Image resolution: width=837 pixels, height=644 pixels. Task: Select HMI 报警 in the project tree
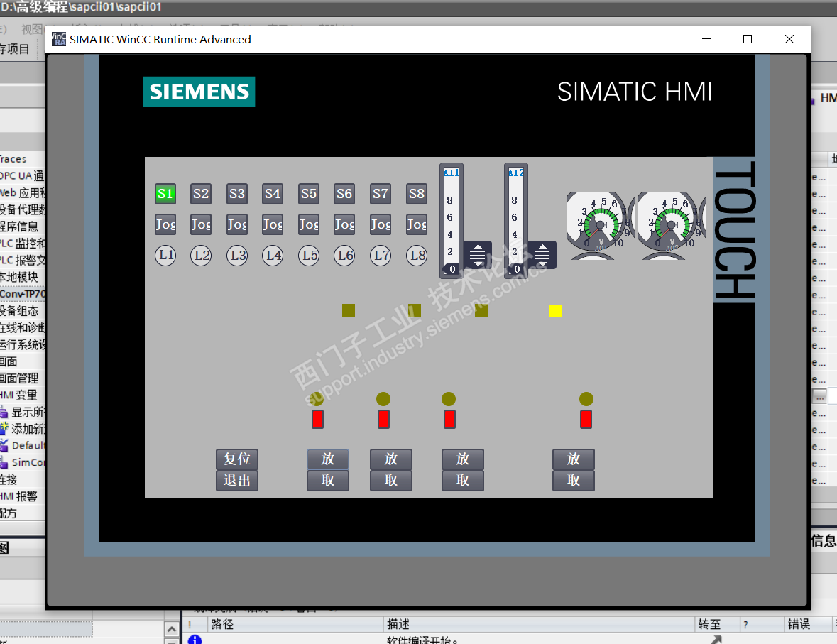pos(19,496)
